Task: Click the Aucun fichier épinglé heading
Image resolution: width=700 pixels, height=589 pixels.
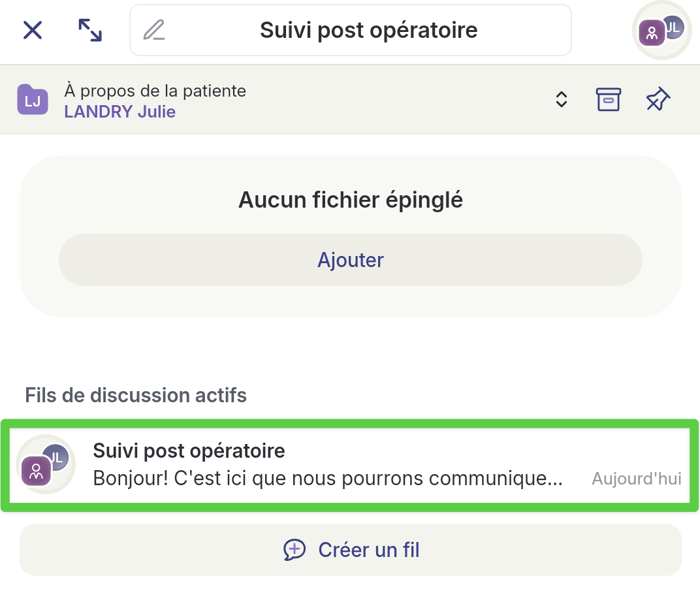Action: click(x=351, y=200)
